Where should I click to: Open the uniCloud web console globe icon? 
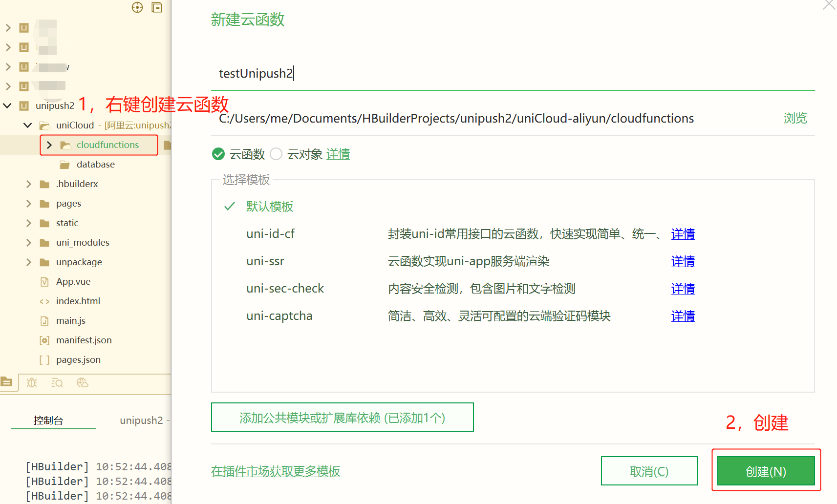point(82,383)
